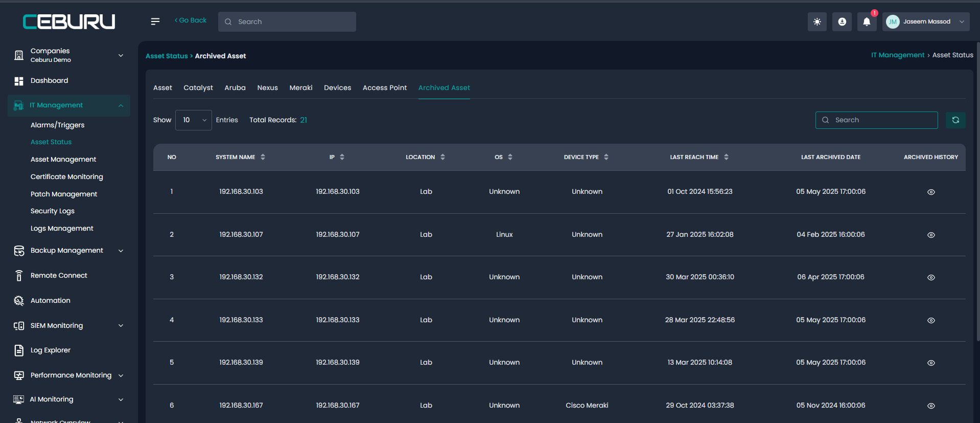Click the JM user avatar
Screen dimensions: 980x423
tap(893, 21)
